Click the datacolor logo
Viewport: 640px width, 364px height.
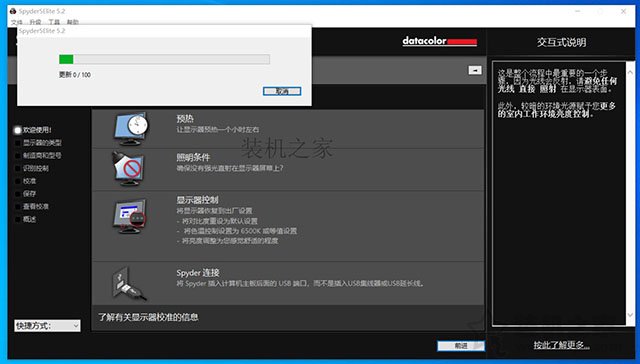pos(440,41)
